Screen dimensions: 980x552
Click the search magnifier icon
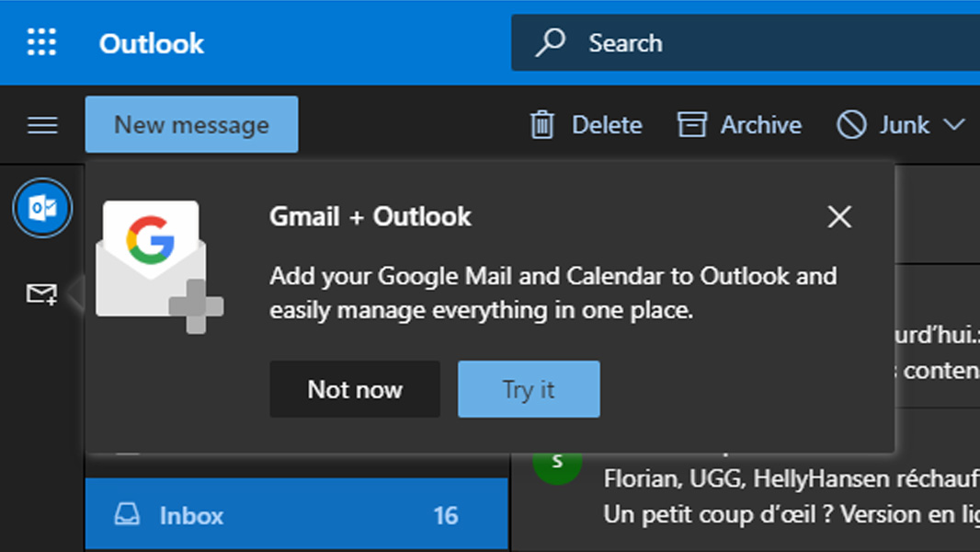pos(550,42)
